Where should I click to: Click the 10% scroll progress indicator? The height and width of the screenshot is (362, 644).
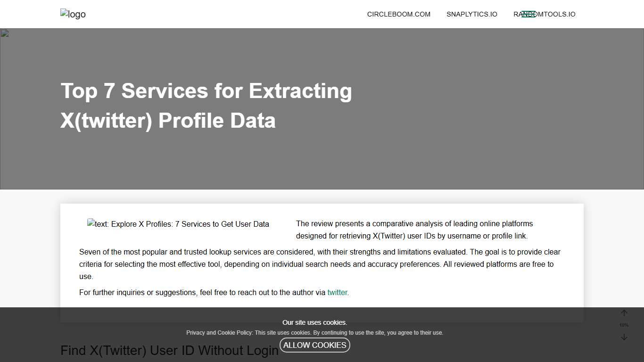[x=624, y=325]
